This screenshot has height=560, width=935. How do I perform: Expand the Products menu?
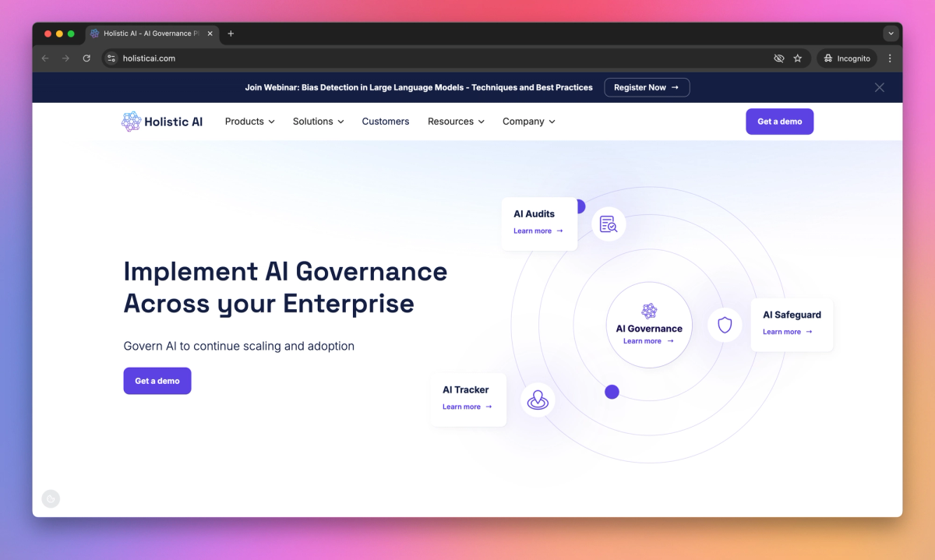click(x=249, y=122)
